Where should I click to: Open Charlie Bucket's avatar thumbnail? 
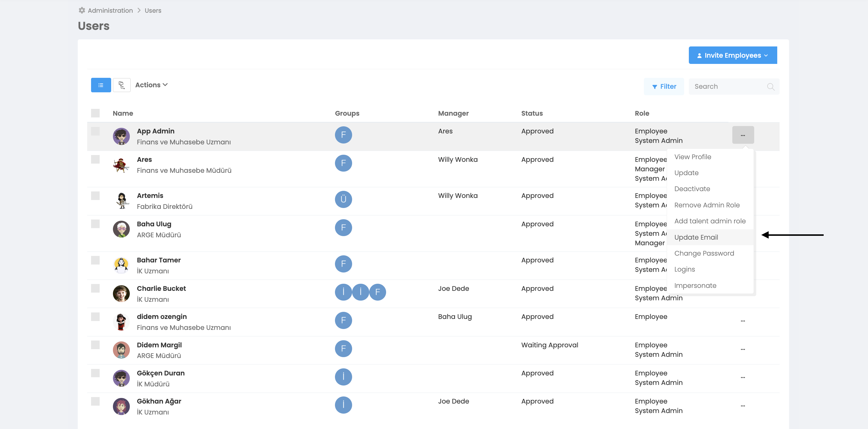(121, 293)
